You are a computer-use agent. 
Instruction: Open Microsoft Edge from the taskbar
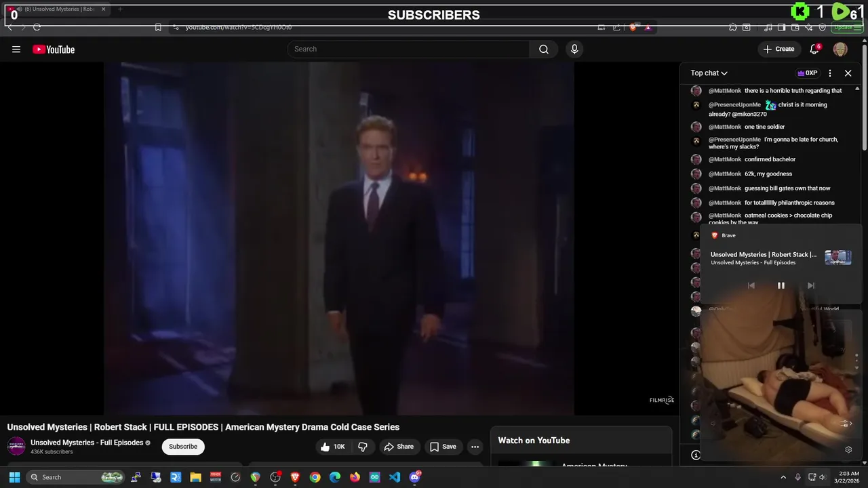[x=334, y=477]
